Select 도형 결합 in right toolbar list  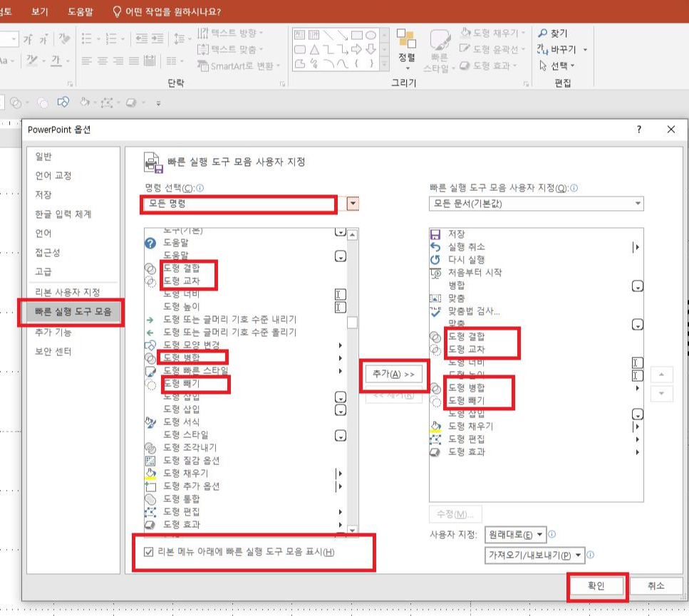click(x=536, y=337)
